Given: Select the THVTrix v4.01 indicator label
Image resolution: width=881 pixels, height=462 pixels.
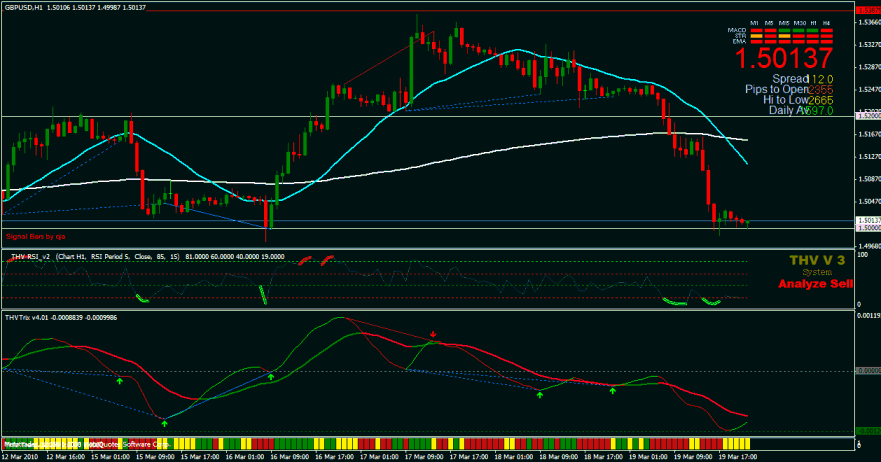Looking at the screenshot, I should pos(30,318).
